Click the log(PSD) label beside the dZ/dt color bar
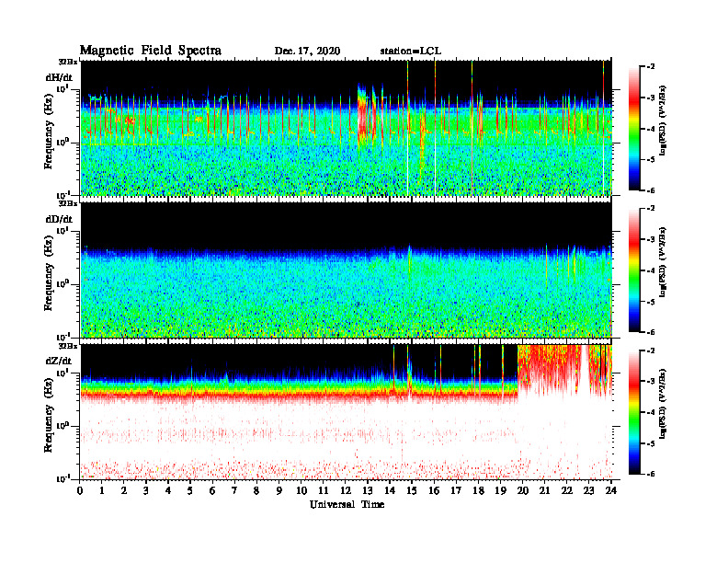This screenshot has height=563, width=728. (x=663, y=404)
